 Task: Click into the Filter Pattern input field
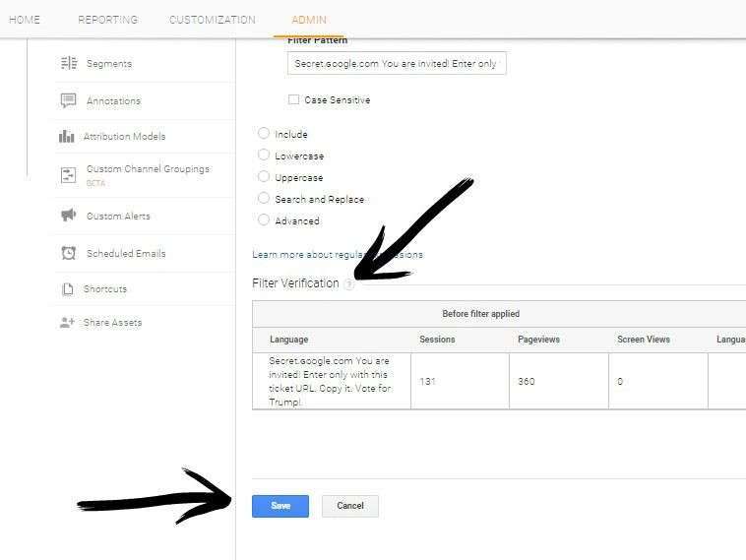click(x=397, y=63)
